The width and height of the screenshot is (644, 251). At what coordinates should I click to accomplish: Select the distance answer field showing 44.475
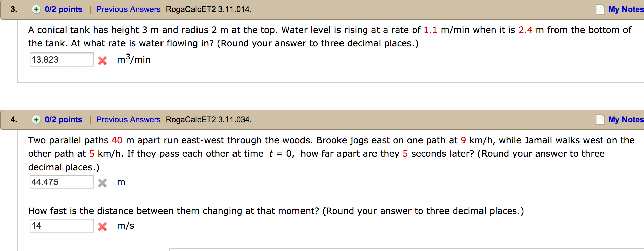61,182
